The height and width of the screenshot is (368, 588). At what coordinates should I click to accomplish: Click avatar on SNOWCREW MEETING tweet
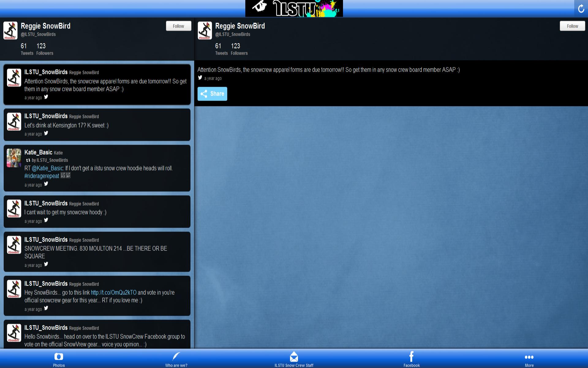coord(14,245)
